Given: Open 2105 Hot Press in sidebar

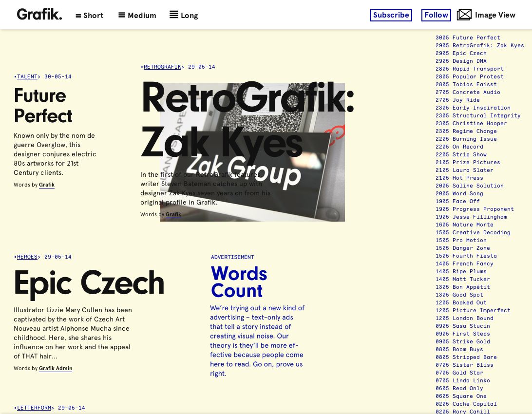Looking at the screenshot, I should [459, 178].
